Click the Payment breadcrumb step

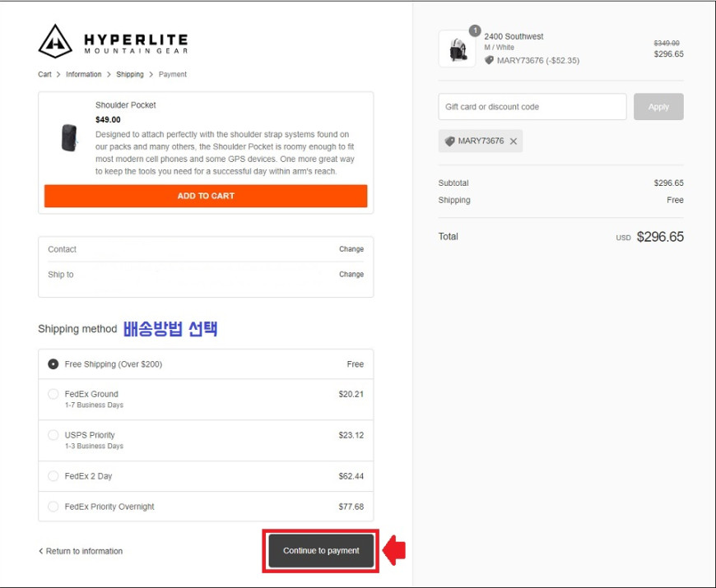173,74
